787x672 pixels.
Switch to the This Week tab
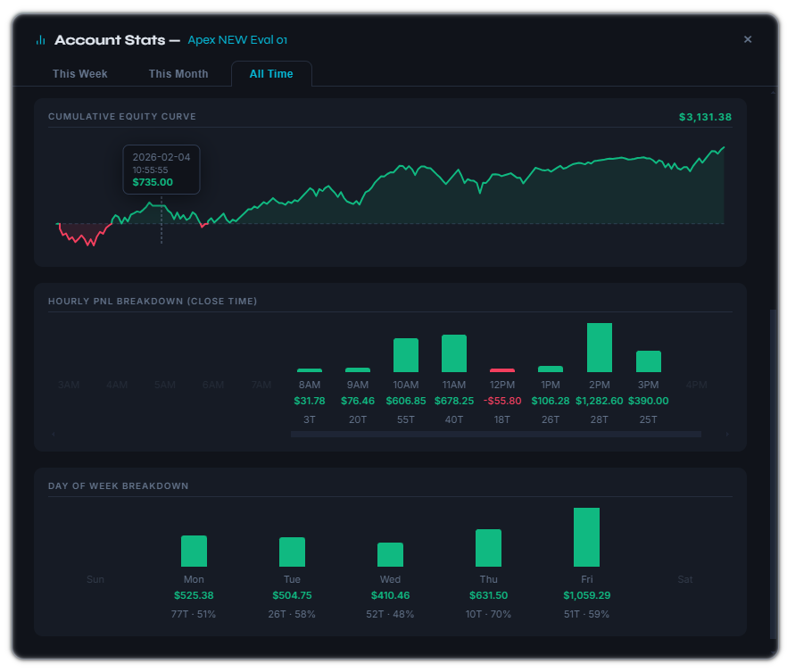(x=79, y=74)
